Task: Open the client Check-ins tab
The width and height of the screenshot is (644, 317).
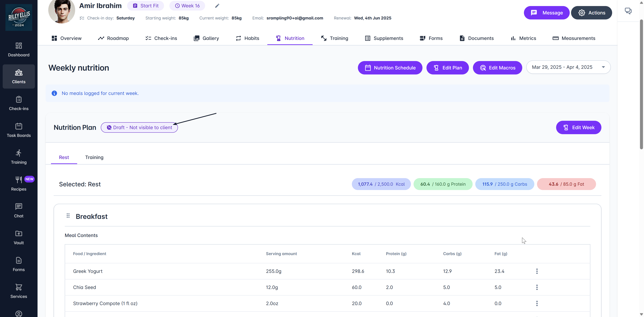Action: (161, 38)
